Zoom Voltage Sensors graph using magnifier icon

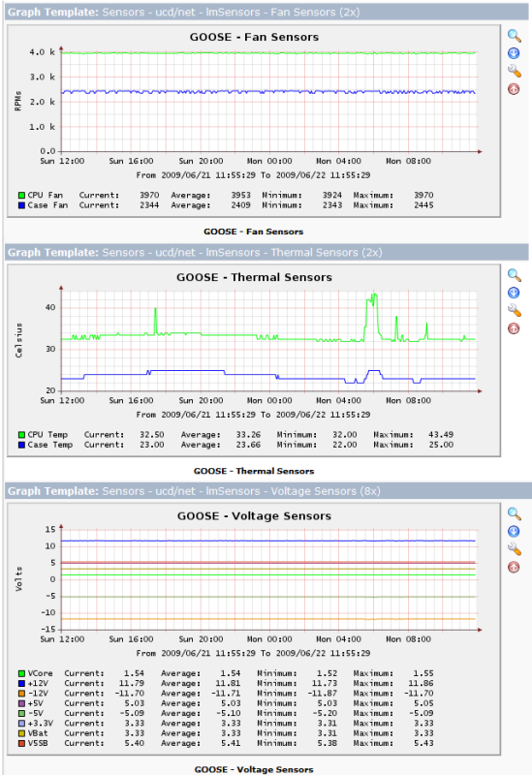[515, 513]
